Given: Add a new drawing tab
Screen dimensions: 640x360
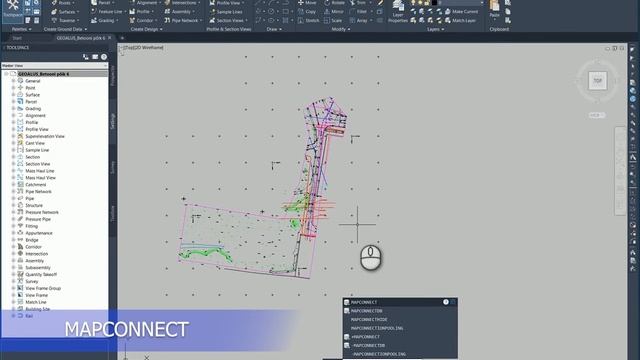Looking at the screenshot, I should pos(122,38).
